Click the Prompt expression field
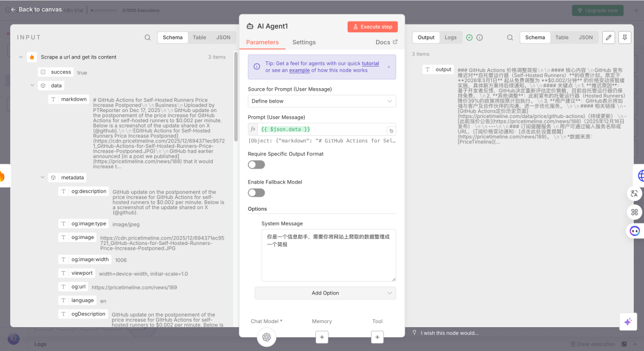644x351 pixels. tap(322, 129)
